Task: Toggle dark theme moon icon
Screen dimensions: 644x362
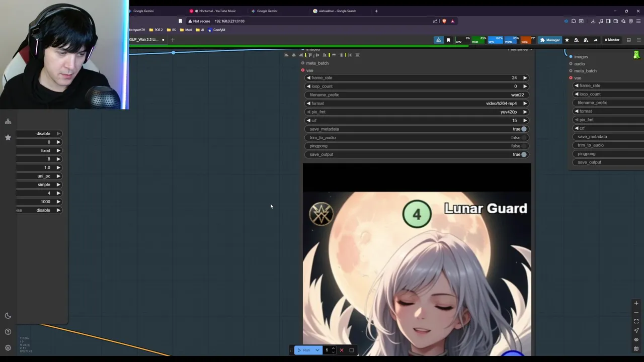Action: point(8,316)
